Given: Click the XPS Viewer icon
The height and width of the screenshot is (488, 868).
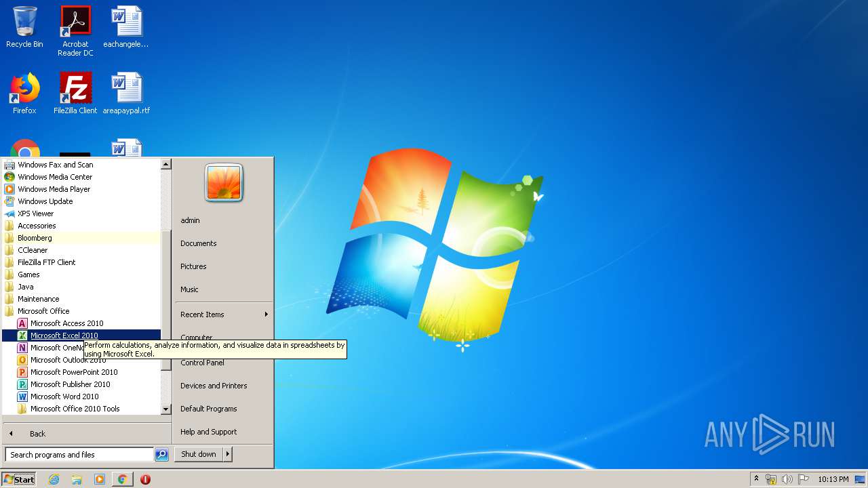Looking at the screenshot, I should [x=9, y=213].
